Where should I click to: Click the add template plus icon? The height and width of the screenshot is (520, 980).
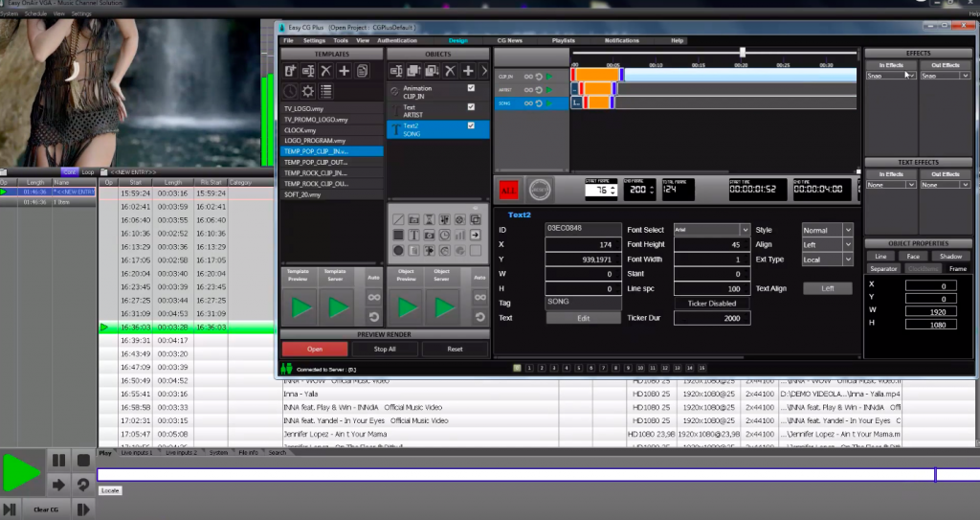[x=344, y=71]
